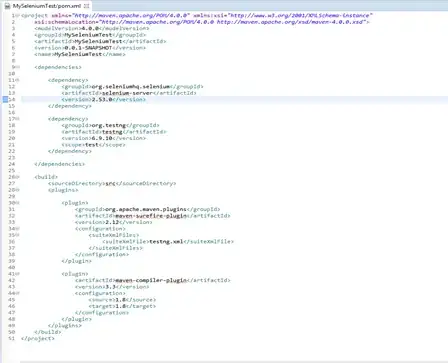Place cursor in selenium version 2.53.0 text
The image size is (448, 363).
click(x=102, y=100)
